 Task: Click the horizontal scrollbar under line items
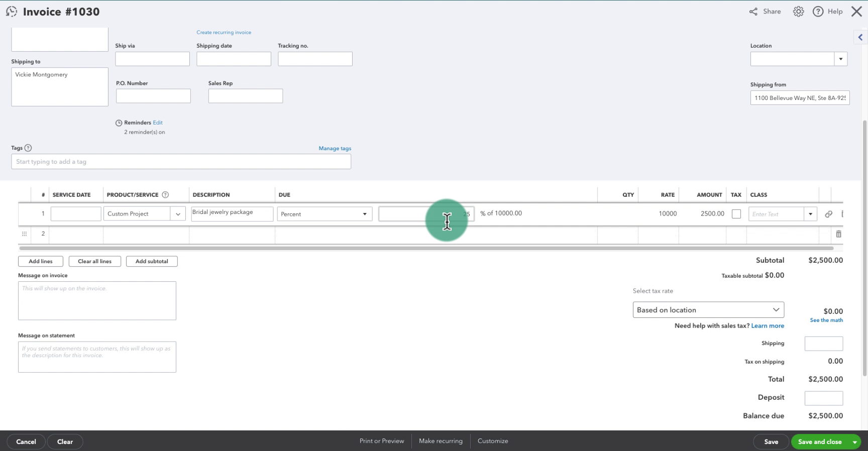tap(426, 248)
